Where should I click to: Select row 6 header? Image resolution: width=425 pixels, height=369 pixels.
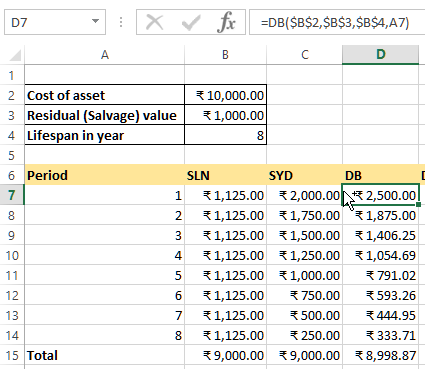coord(12,175)
